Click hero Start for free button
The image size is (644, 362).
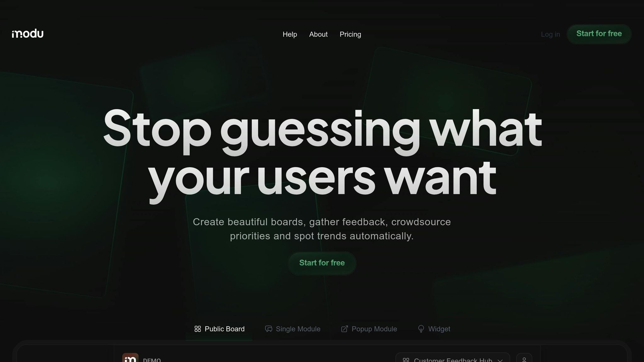point(322,263)
